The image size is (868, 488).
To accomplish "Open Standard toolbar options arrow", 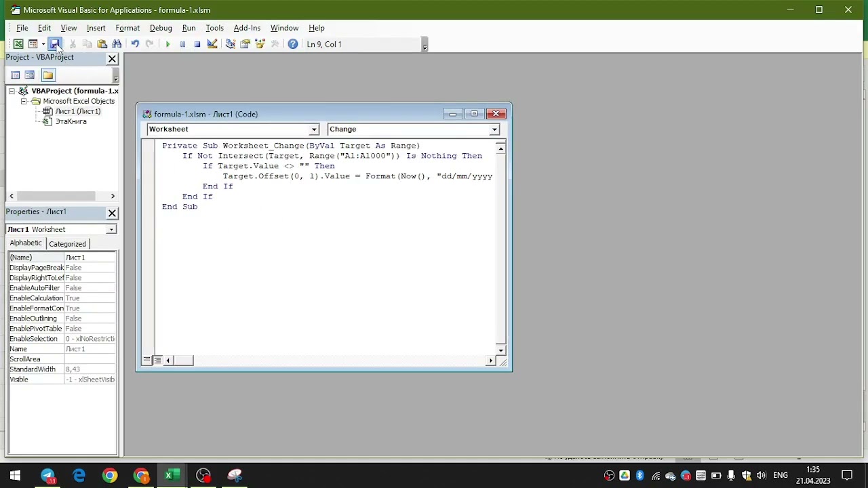I will pos(425,45).
